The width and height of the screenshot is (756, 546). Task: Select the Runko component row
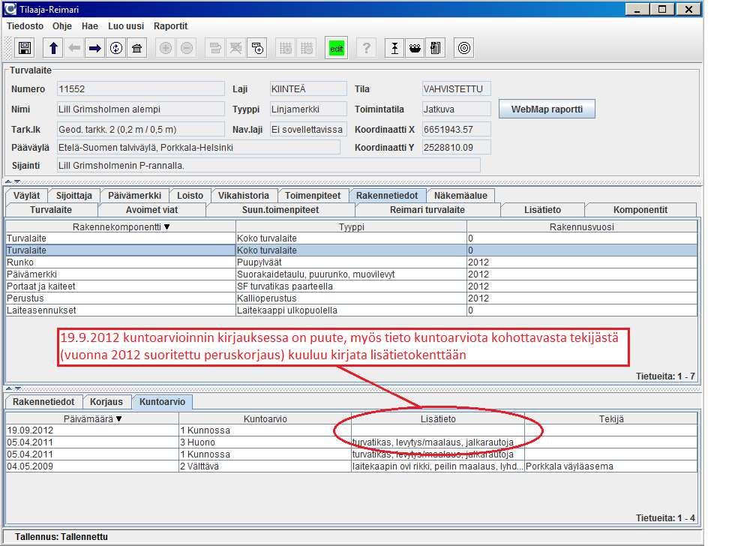351,262
